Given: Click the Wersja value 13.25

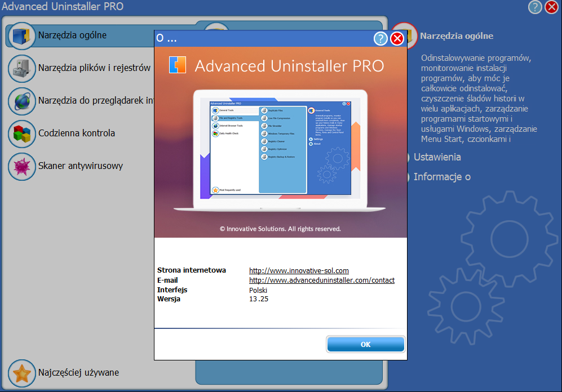Looking at the screenshot, I should click(x=259, y=299).
